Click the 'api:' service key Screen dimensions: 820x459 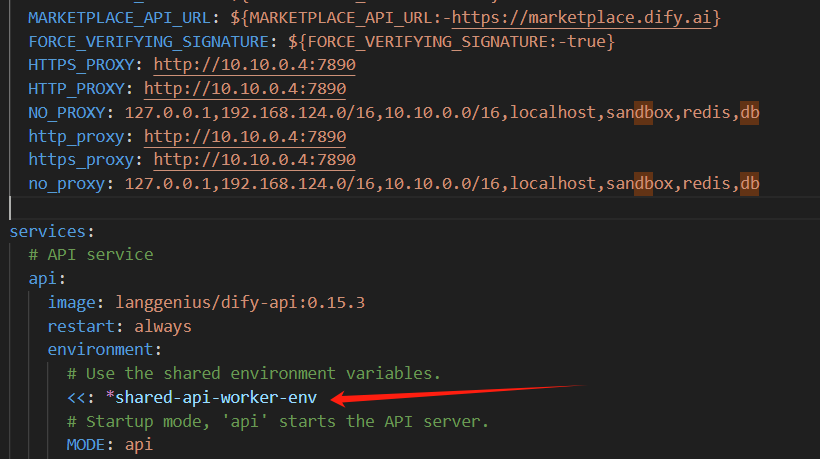pyautogui.click(x=47, y=278)
